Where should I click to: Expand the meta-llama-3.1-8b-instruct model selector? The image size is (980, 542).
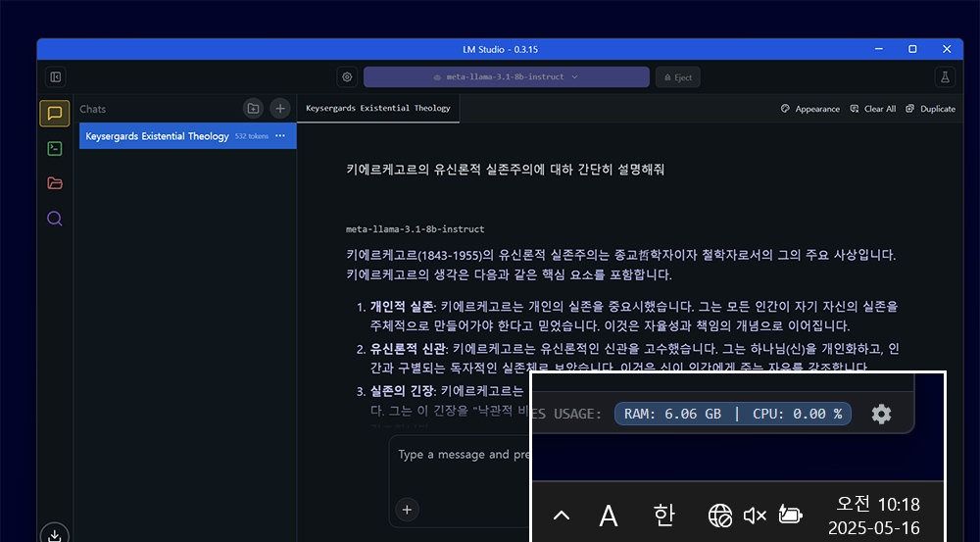(507, 76)
